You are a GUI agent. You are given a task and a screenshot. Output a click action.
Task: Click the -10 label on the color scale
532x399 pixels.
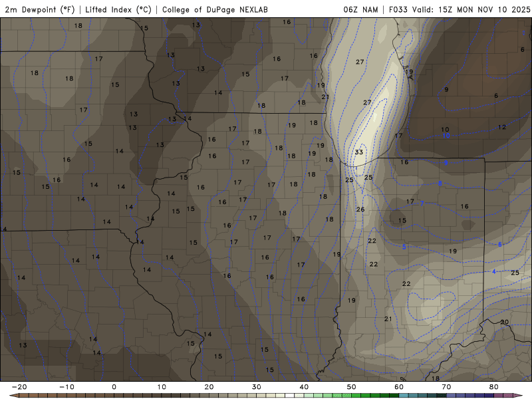[66, 387]
